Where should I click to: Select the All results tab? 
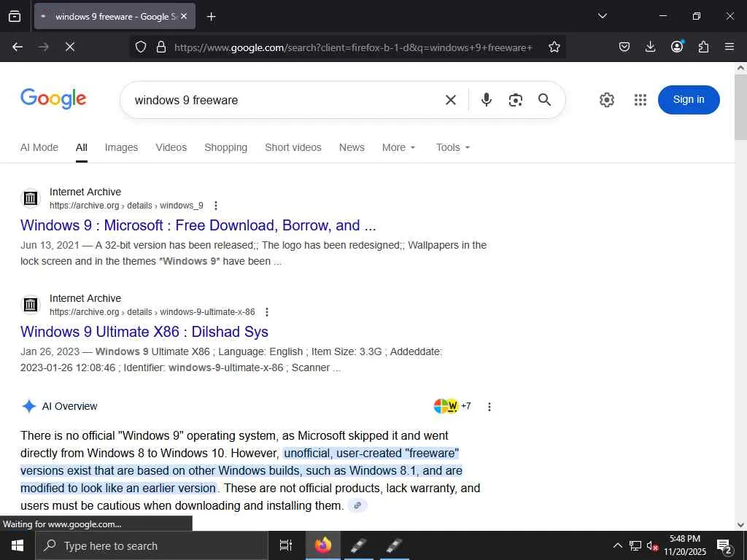[x=82, y=147]
